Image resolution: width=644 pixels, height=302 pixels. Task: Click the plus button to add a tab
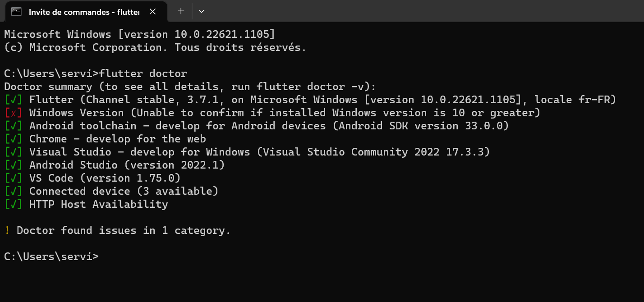(x=180, y=12)
